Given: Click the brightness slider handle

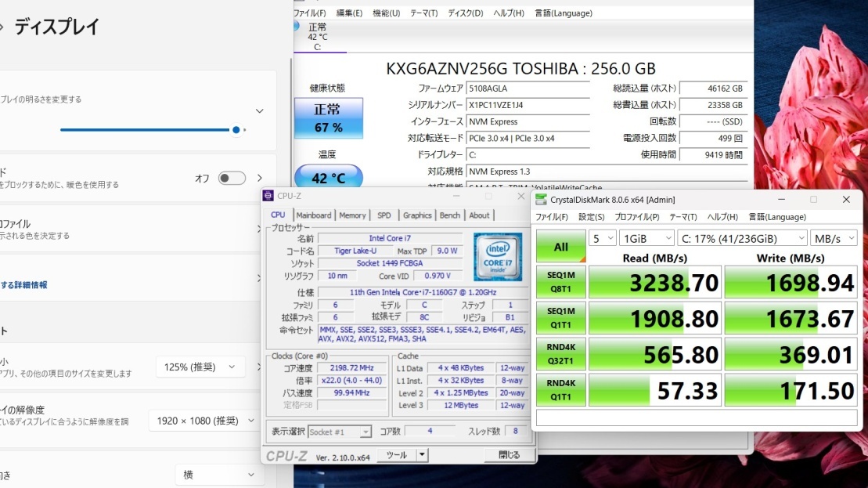Looking at the screenshot, I should (x=236, y=129).
